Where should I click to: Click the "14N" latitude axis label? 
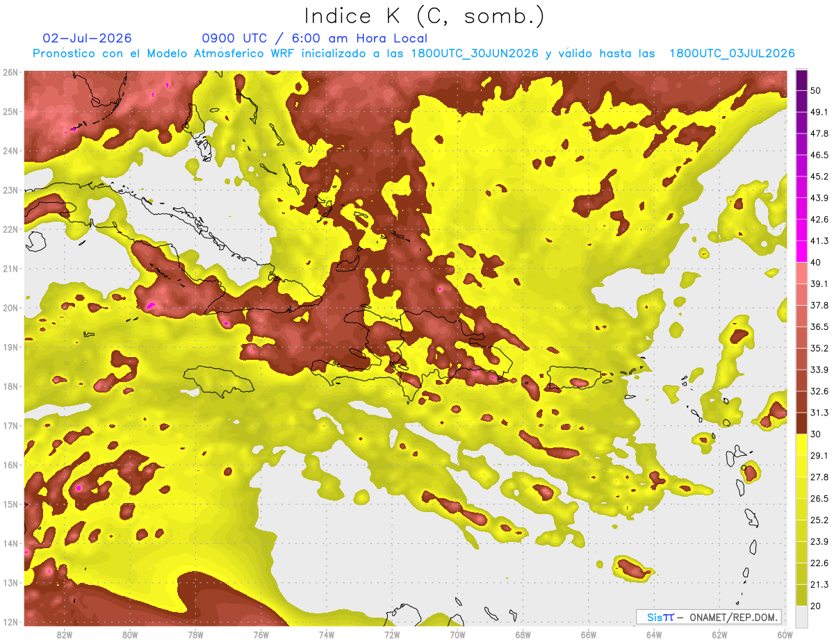pos(10,543)
